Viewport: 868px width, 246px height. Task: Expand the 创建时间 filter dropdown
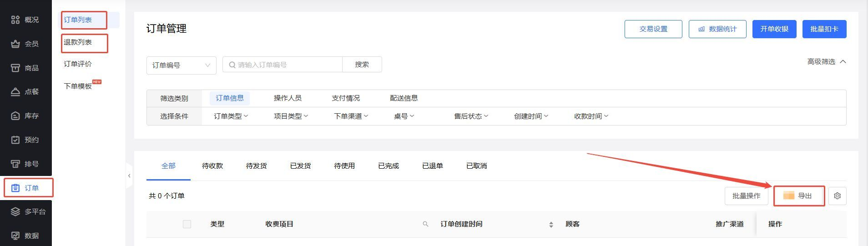[x=531, y=116]
